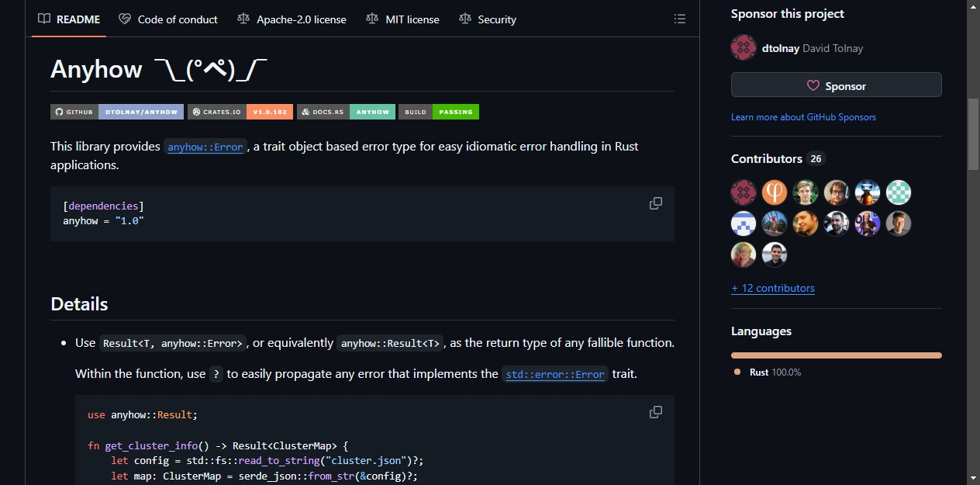
Task: Open the fifth avatar in second contributor row
Action: 868,223
